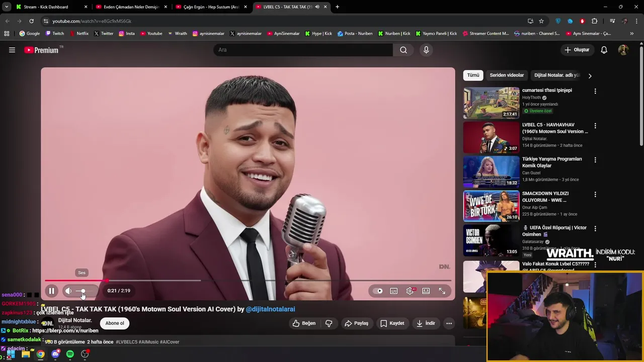The image size is (644, 362).
Task: Open the video's more actions ellipsis
Action: pos(449,323)
